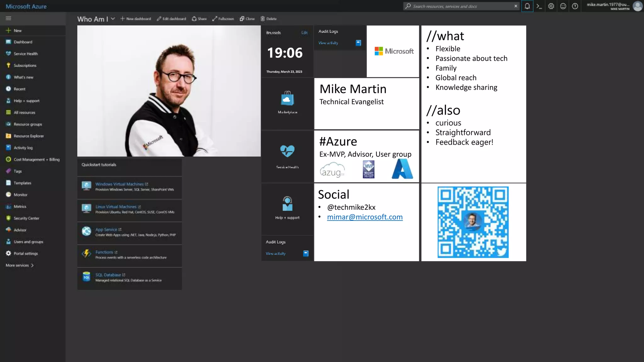644x362 pixels.
Task: Open Help + support in sidebar list
Action: click(26, 101)
